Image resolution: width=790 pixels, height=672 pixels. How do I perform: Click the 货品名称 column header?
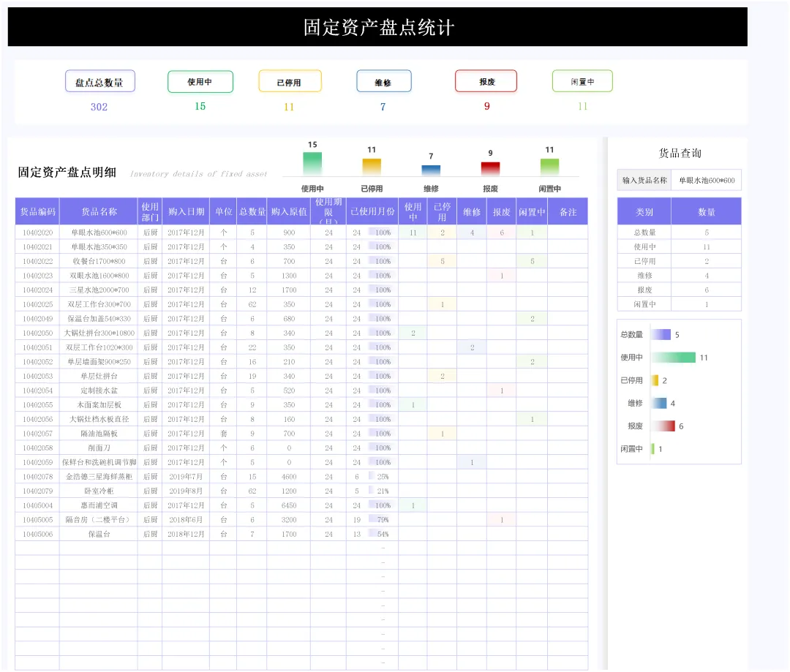tap(99, 211)
